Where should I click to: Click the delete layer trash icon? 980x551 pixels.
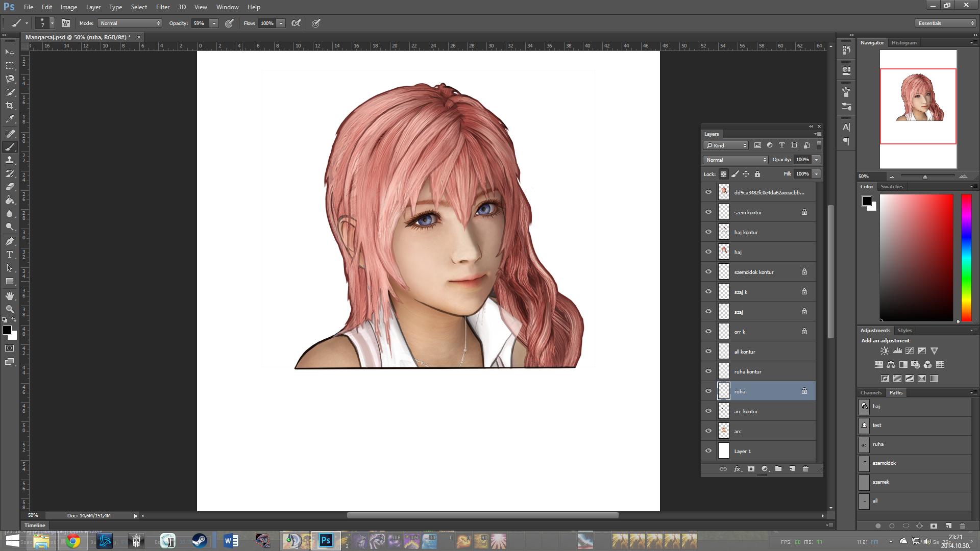click(x=805, y=469)
